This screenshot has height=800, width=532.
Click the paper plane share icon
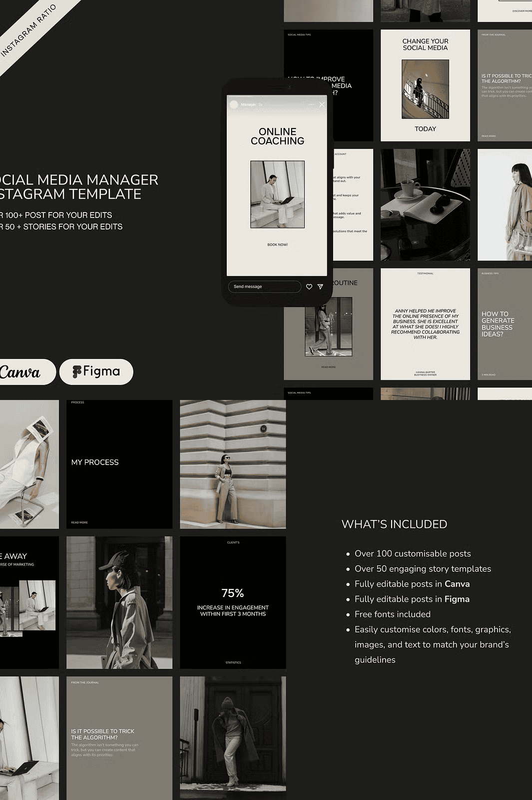pos(320,286)
